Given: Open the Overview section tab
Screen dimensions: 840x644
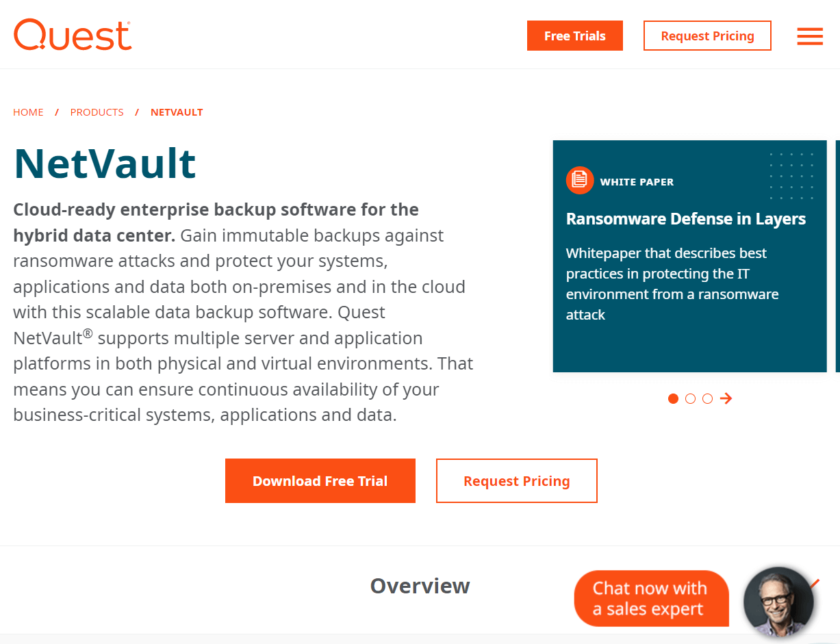Looking at the screenshot, I should [x=420, y=586].
